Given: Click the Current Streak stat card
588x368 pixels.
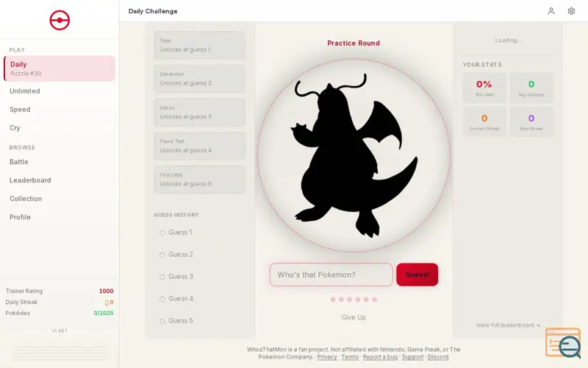Looking at the screenshot, I should pos(484,121).
